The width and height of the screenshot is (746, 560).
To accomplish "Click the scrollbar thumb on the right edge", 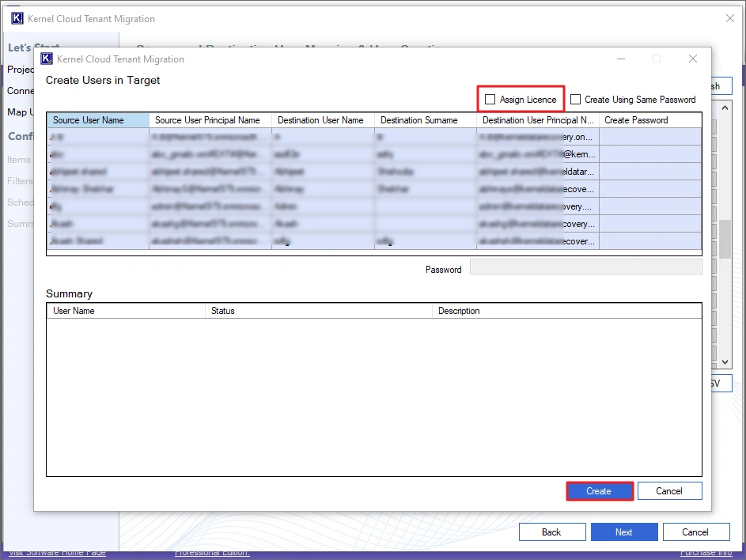I will 724,237.
